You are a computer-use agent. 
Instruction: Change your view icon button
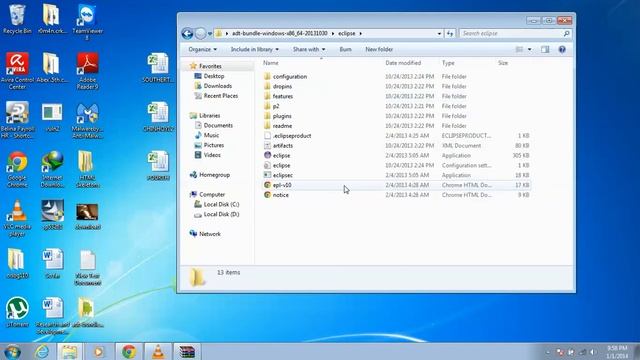(x=519, y=49)
